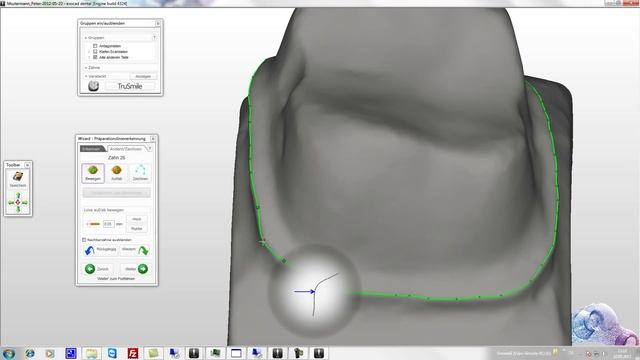Collapse the Gruppen section
The height and width of the screenshot is (360, 640).
[x=86, y=38]
